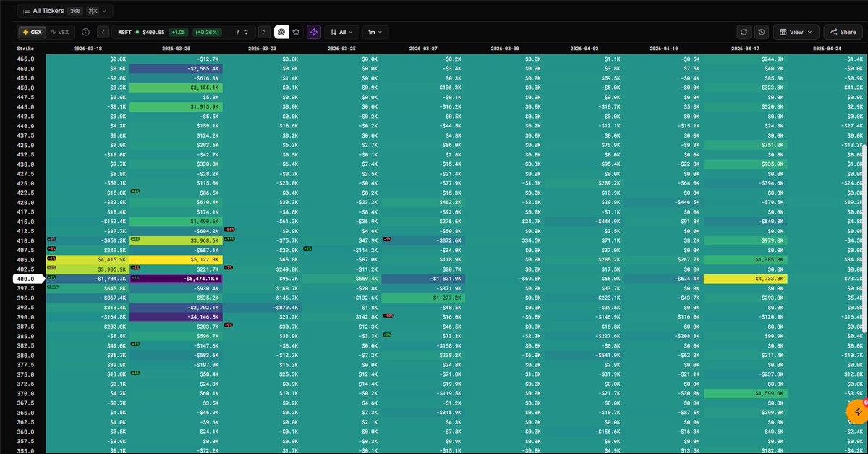Toggle the crown icon
Image resolution: width=868 pixels, height=454 pixels.
(296, 32)
